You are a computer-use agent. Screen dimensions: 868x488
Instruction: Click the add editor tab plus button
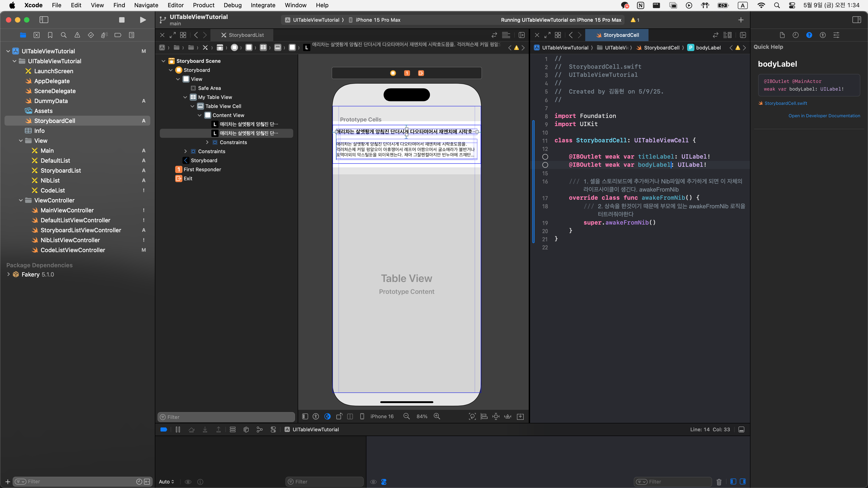pos(741,20)
